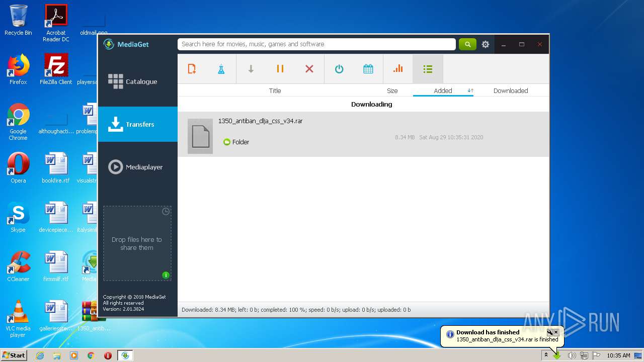Click the download status bar text
This screenshot has width=644, height=362.
(296, 310)
